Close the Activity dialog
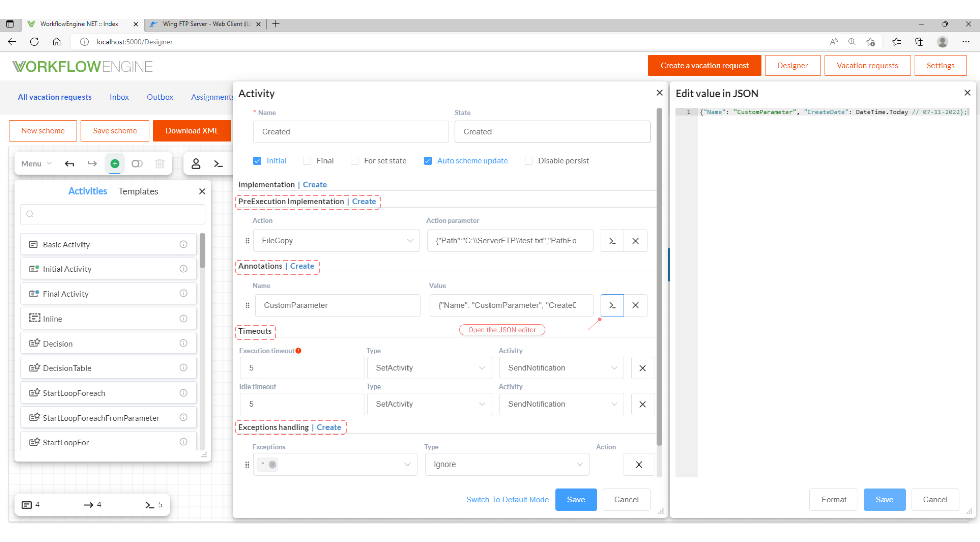This screenshot has height=542, width=980. (x=660, y=93)
